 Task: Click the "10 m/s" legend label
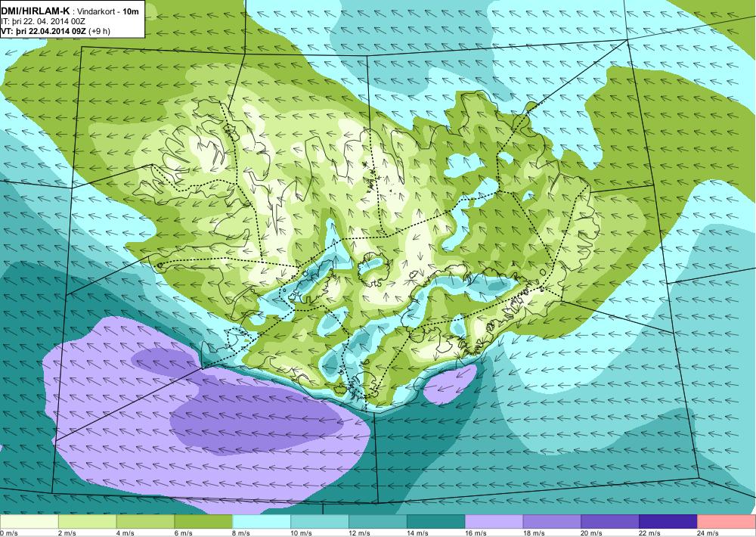(x=302, y=533)
